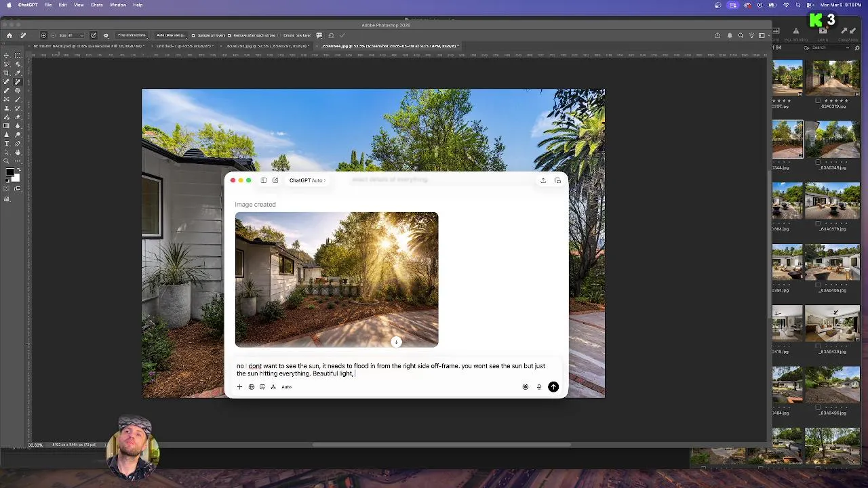The height and width of the screenshot is (488, 868).
Task: Click the undo arrow in options bar
Action: 331,35
